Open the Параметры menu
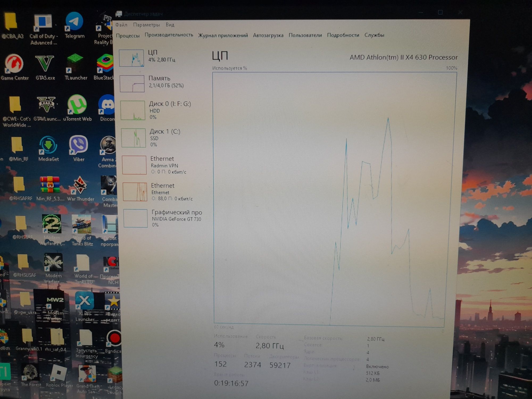This screenshot has width=532, height=399. point(146,25)
